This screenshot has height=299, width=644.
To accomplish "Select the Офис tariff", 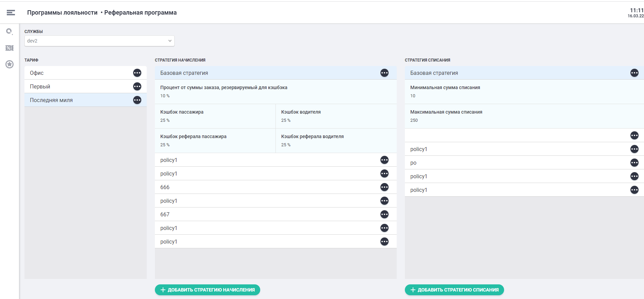I will point(78,73).
